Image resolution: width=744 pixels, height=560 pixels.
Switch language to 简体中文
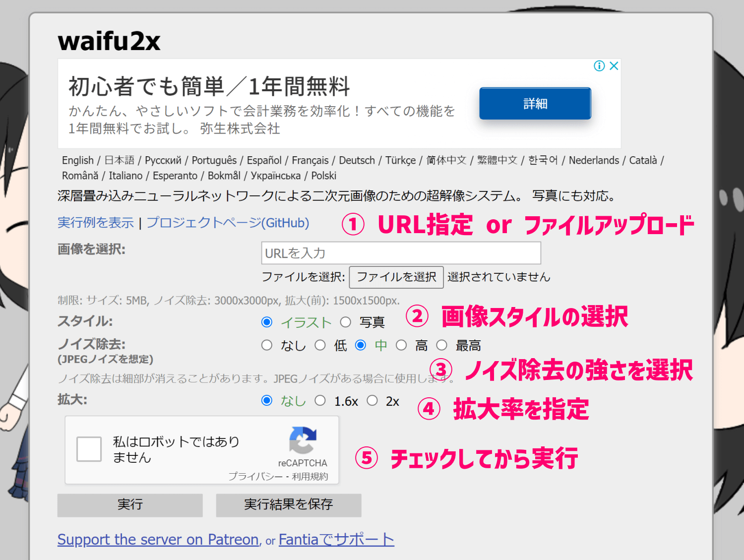[446, 160]
